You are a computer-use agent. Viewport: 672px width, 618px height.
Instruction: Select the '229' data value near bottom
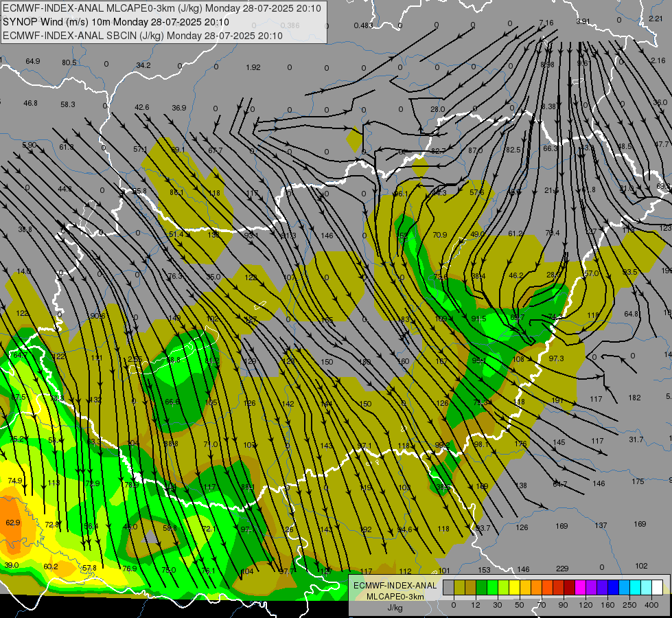pyautogui.click(x=562, y=569)
